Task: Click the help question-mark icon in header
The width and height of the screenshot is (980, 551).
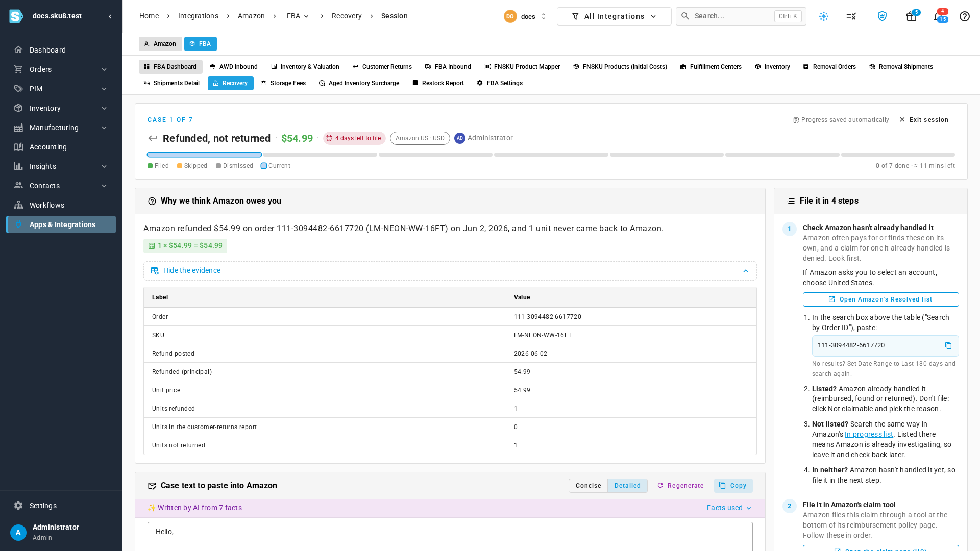Action: [x=964, y=16]
